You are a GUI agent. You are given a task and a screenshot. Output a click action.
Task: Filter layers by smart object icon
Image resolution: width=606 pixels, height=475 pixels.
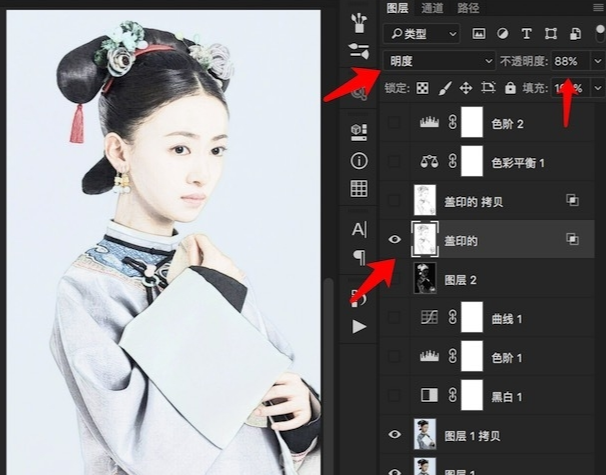pos(575,34)
